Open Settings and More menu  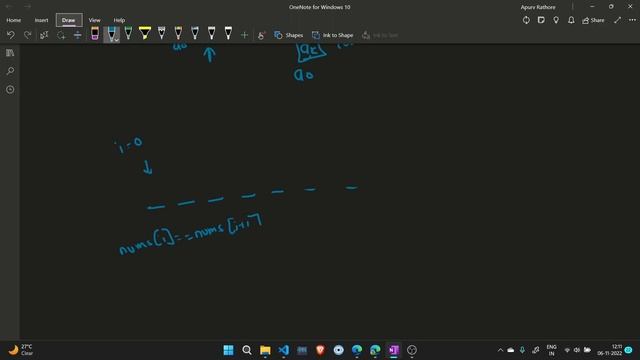(x=632, y=20)
